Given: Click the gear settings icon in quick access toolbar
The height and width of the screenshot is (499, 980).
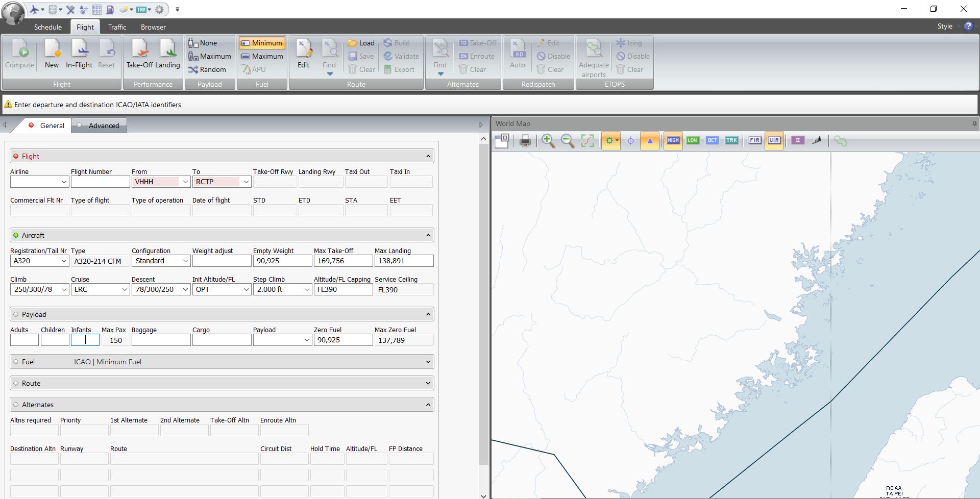Looking at the screenshot, I should pos(159,9).
